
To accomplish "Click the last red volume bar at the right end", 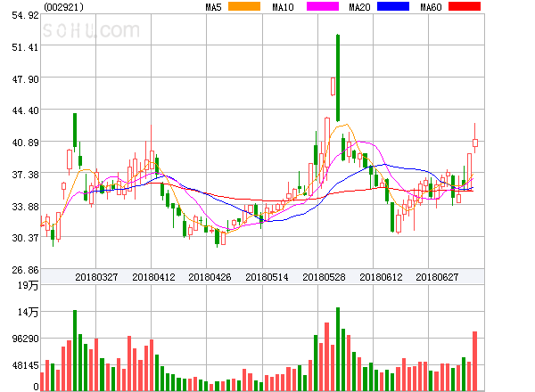I will [x=474, y=361].
